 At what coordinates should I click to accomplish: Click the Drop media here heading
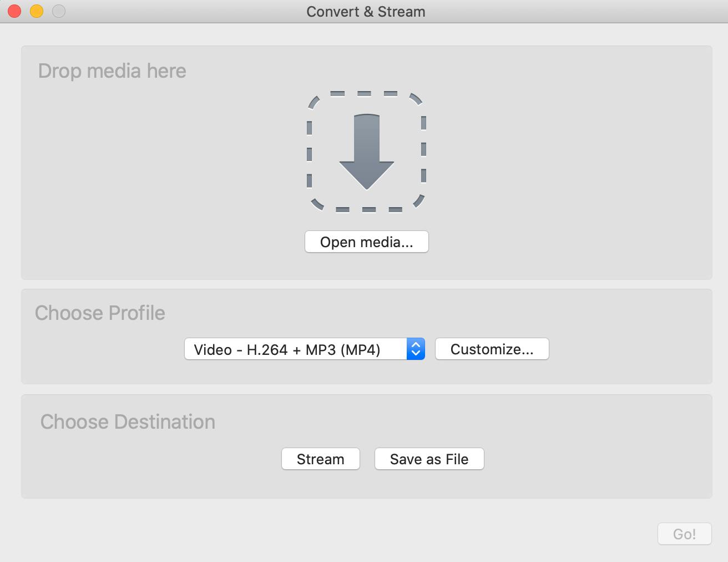(x=112, y=71)
